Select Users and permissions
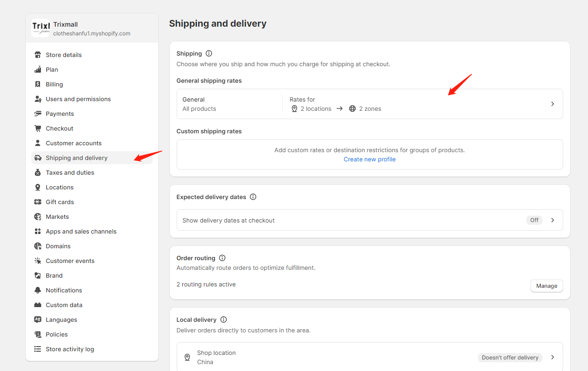This screenshot has height=371, width=588. click(92, 99)
